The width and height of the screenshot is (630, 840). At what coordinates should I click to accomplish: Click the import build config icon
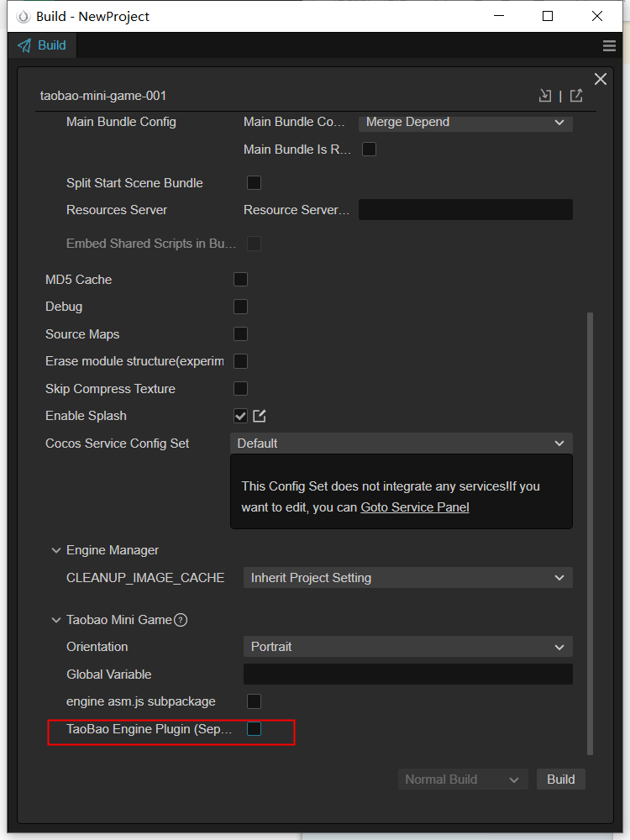545,96
